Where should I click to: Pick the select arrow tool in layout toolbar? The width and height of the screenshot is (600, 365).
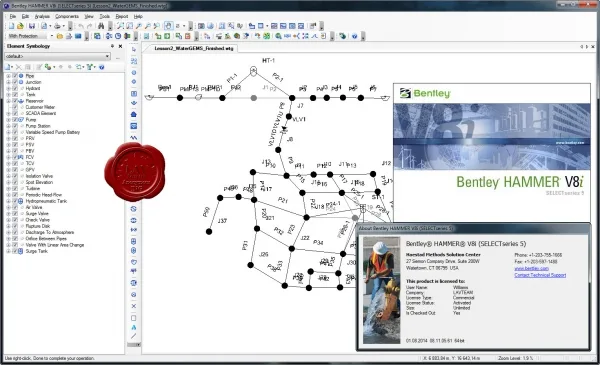(134, 50)
